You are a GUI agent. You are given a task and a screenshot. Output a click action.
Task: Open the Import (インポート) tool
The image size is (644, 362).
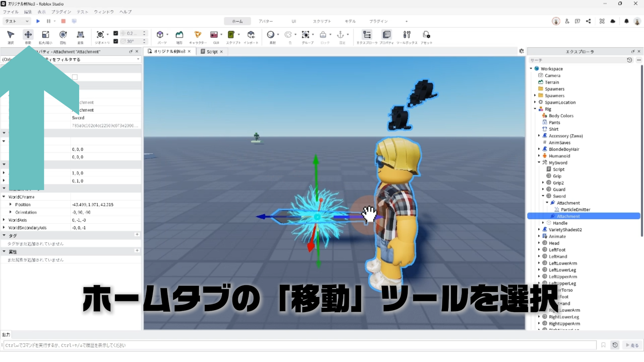pyautogui.click(x=251, y=35)
